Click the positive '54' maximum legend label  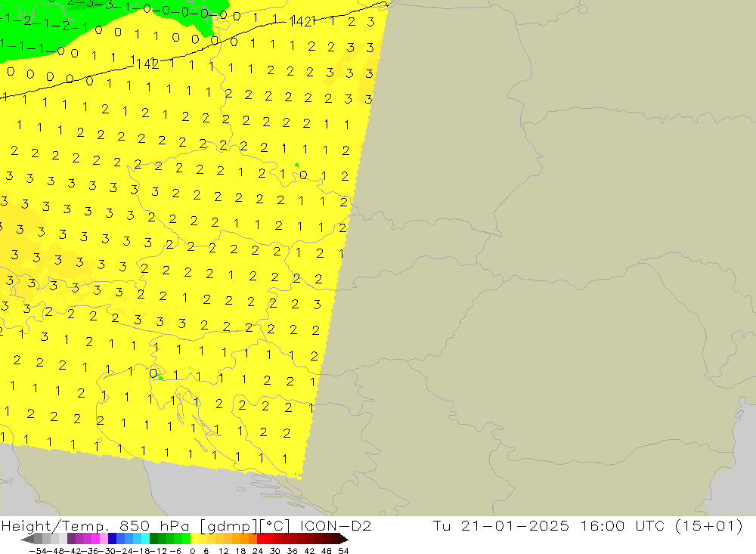[343, 551]
